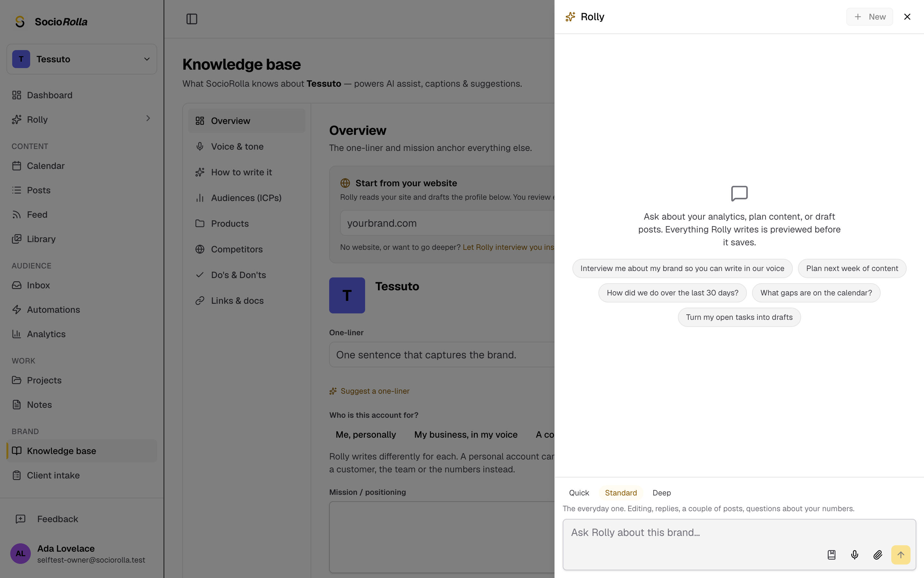Click the yellow send arrow button
This screenshot has height=578, width=924.
[x=901, y=555]
